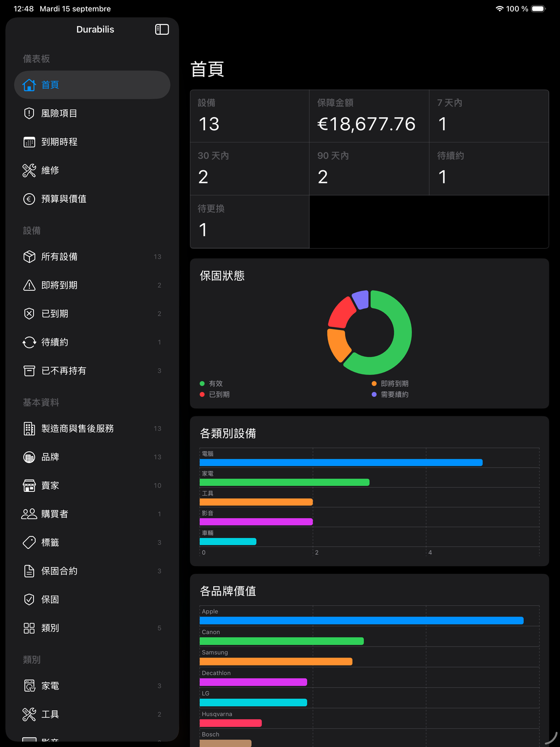Click the 風險項目 shield icon
The width and height of the screenshot is (560, 747).
29,113
